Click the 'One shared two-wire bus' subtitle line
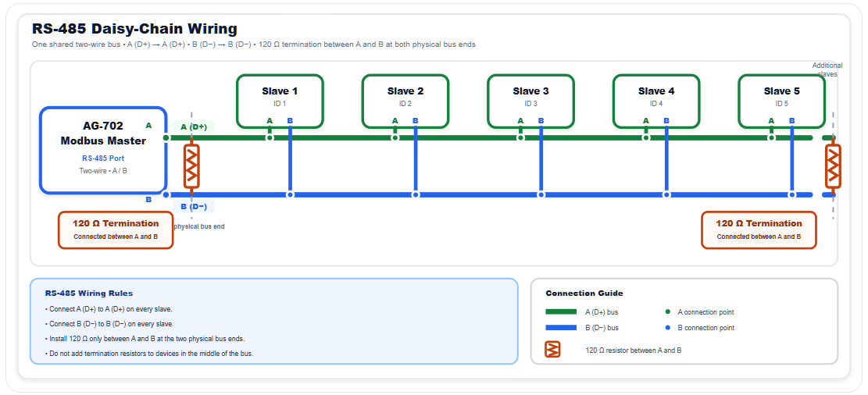This screenshot has width=868, height=395. [254, 44]
